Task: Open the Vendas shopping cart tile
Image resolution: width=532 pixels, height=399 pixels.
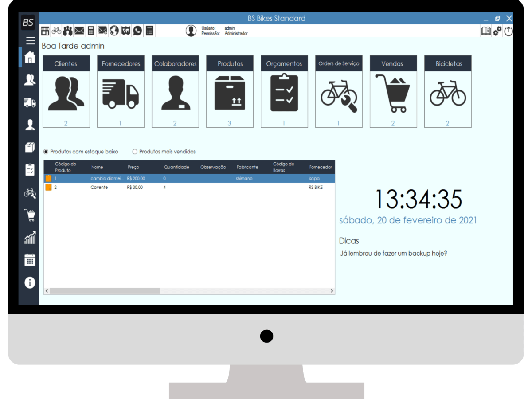Action: tap(393, 91)
